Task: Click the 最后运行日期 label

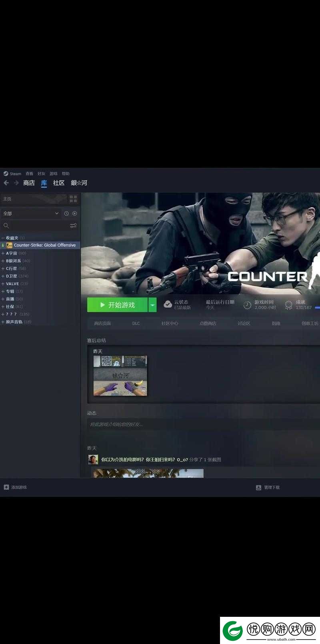Action: coord(220,302)
